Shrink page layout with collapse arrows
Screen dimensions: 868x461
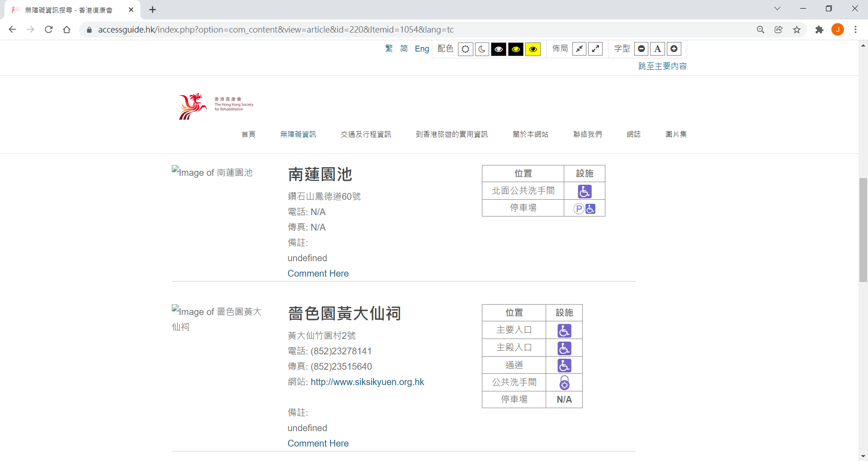click(x=579, y=49)
